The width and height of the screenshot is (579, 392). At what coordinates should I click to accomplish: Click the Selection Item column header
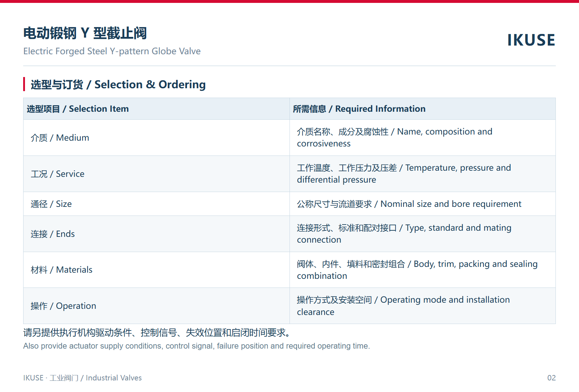tap(156, 109)
